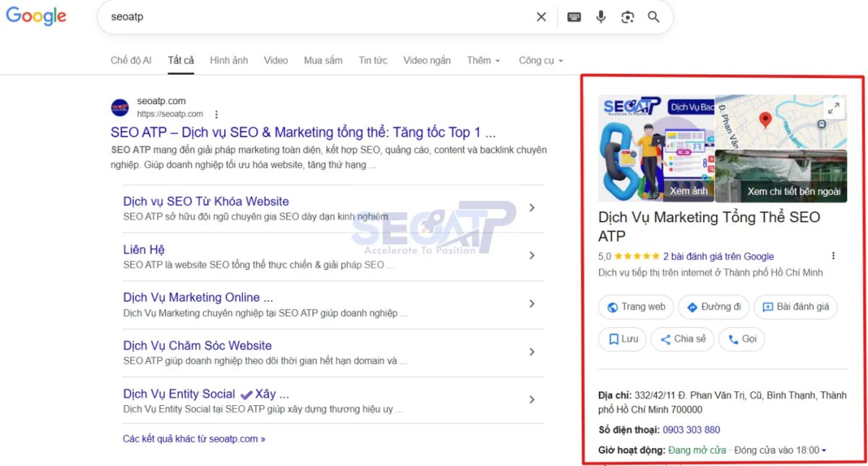Open the Thêm dropdown menu

click(x=482, y=60)
